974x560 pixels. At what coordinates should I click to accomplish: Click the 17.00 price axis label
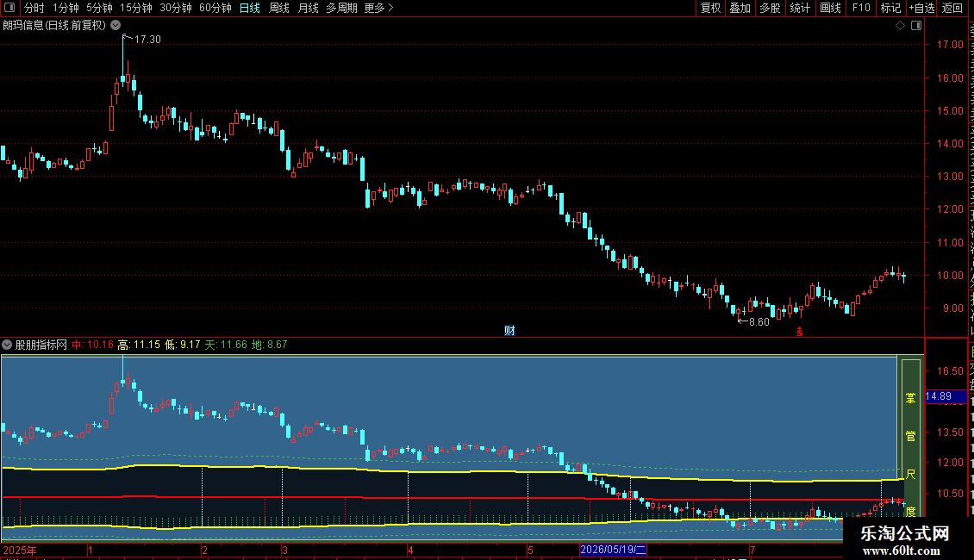click(950, 45)
